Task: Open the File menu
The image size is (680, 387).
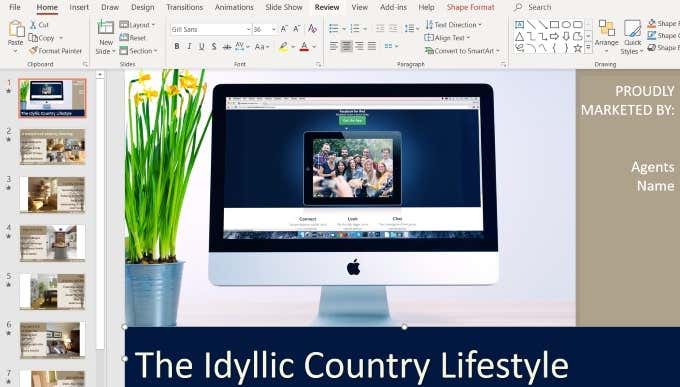Action: point(14,7)
